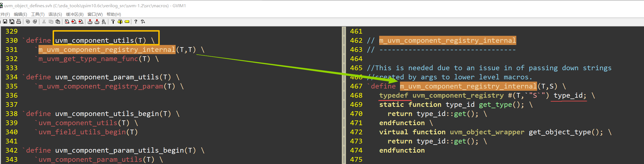Click line number 461 in right pane
Image resolution: width=644 pixels, height=164 pixels.
click(x=356, y=31)
